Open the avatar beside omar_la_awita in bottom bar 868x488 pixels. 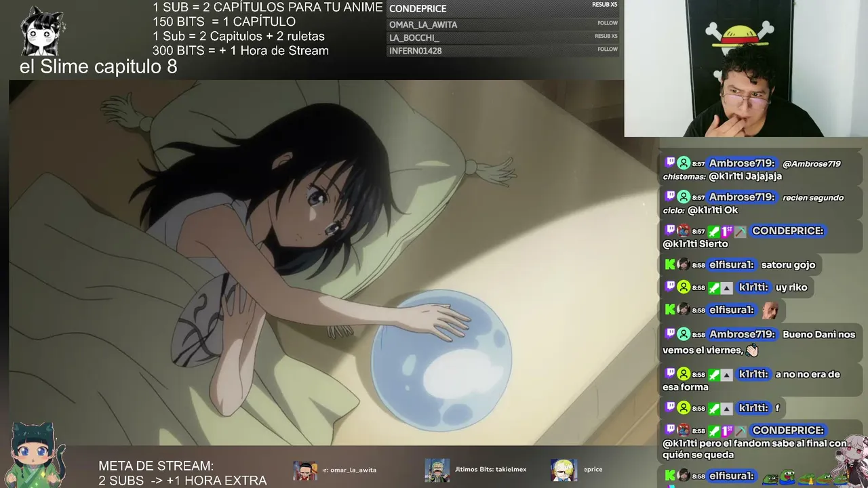click(306, 470)
